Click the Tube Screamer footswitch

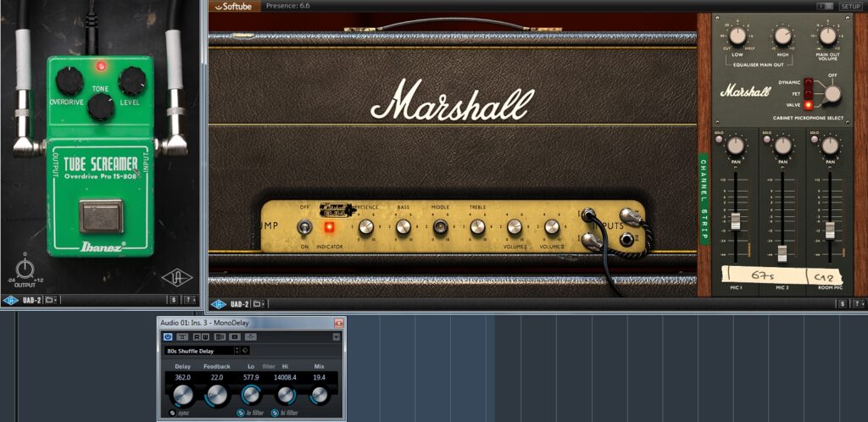click(102, 216)
